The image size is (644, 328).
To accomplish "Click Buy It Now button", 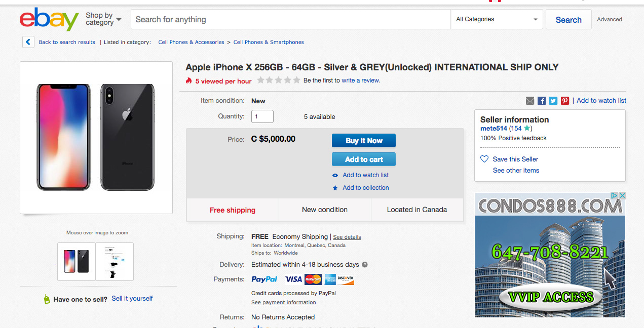I will pos(364,141).
